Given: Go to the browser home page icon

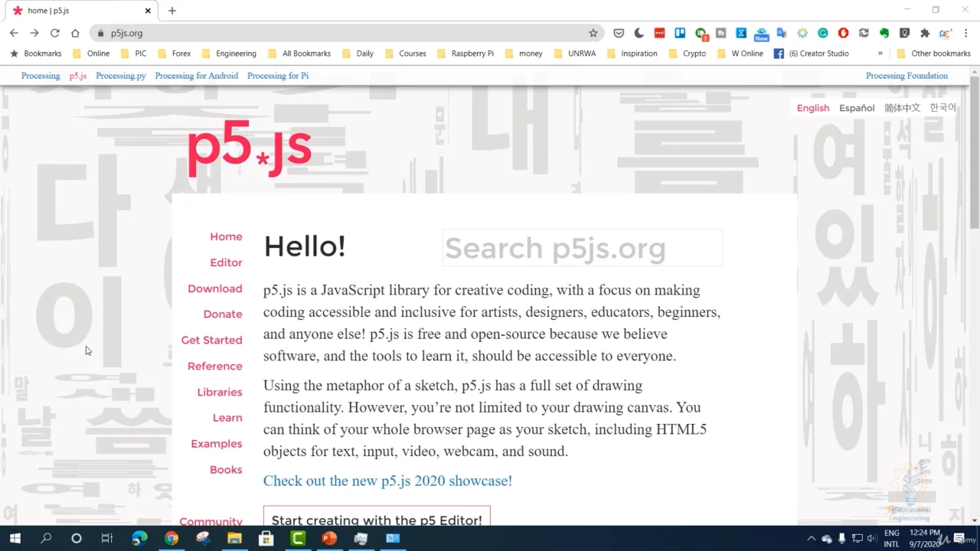Looking at the screenshot, I should 75,33.
